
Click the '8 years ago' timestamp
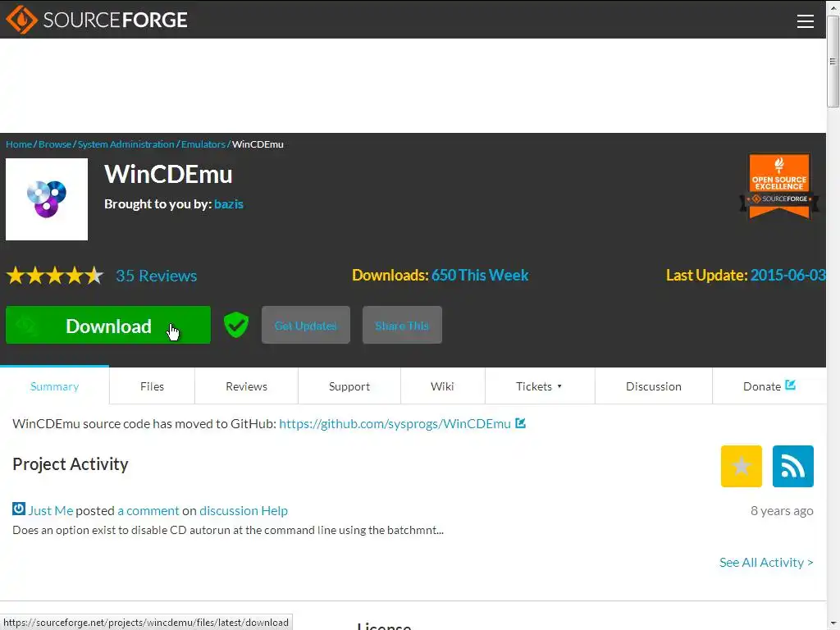(x=782, y=510)
